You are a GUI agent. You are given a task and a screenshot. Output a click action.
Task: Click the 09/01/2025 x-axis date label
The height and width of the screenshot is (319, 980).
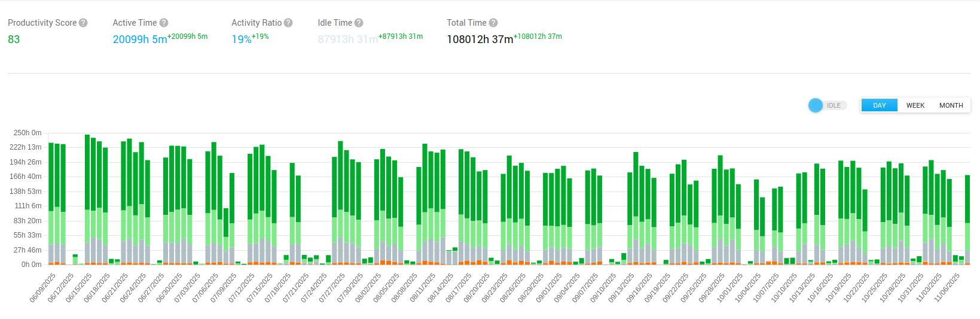pos(548,287)
